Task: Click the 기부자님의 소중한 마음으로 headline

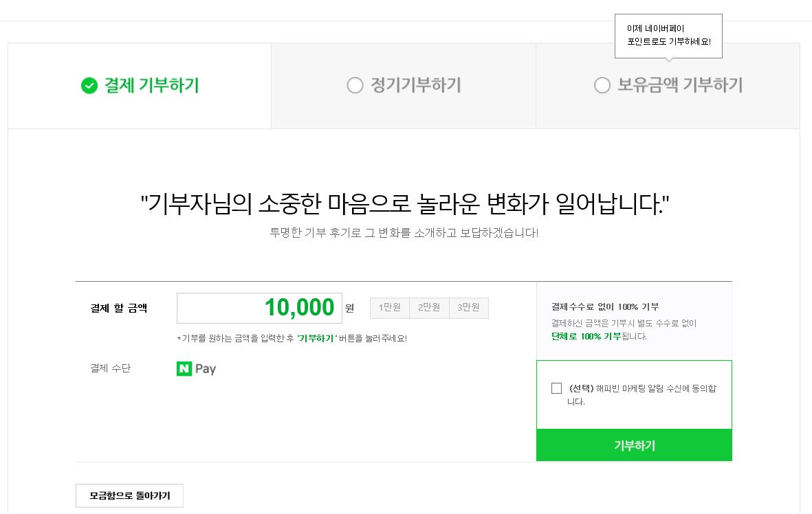Action: [x=405, y=203]
